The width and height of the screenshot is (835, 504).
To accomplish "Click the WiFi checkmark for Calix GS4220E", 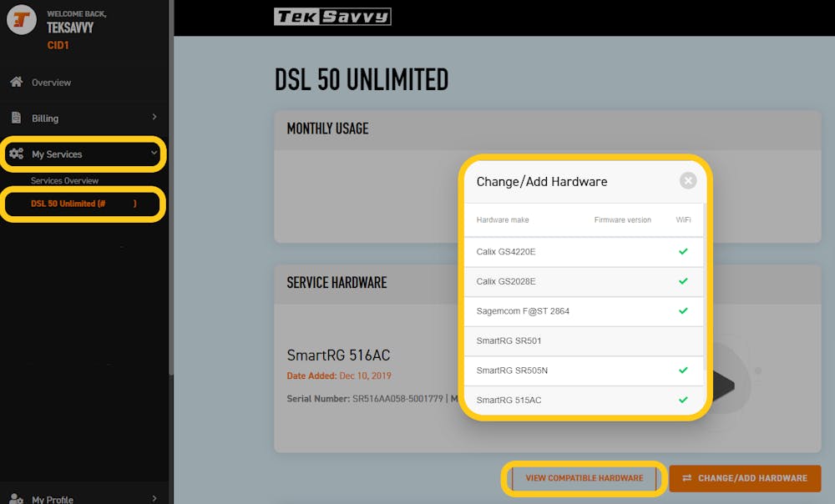I will point(683,251).
